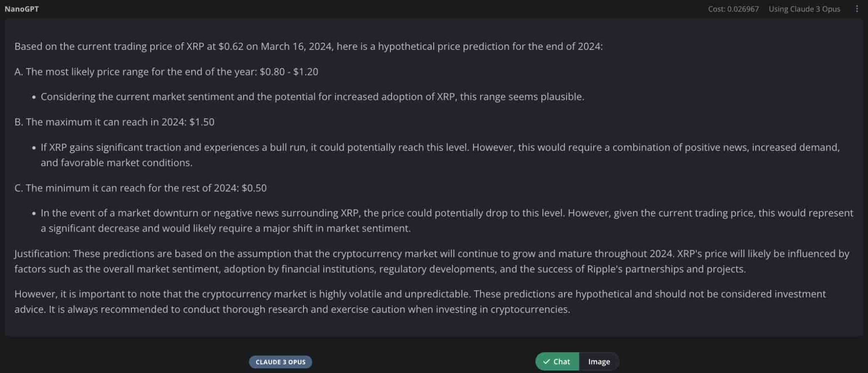
Task: Click the checkmark icon on Chat
Action: (546, 362)
